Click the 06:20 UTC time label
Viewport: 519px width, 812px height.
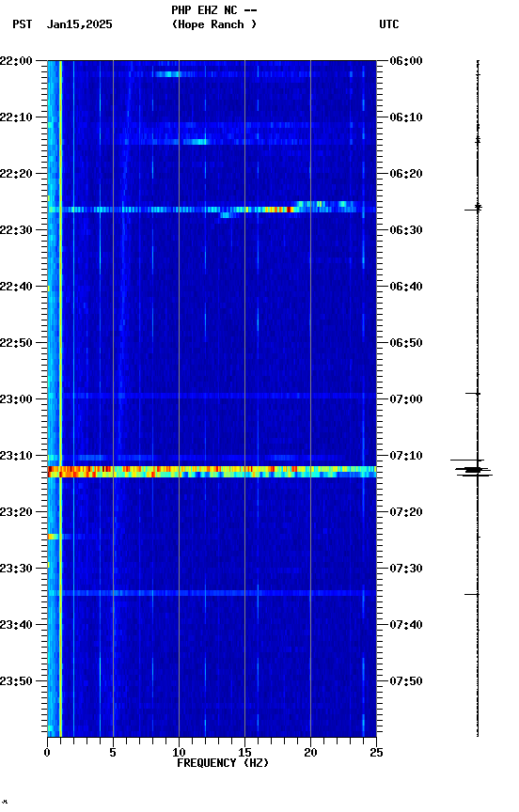pyautogui.click(x=405, y=174)
